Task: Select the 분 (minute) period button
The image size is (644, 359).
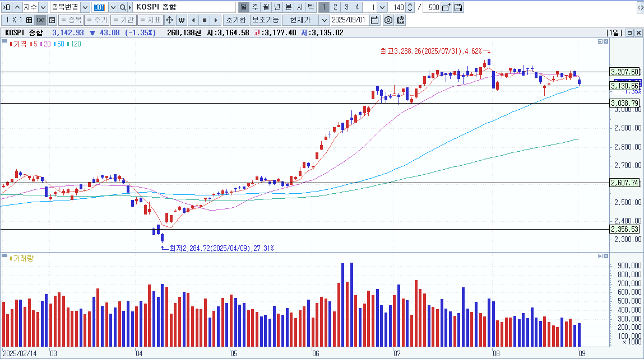Action: pos(288,7)
